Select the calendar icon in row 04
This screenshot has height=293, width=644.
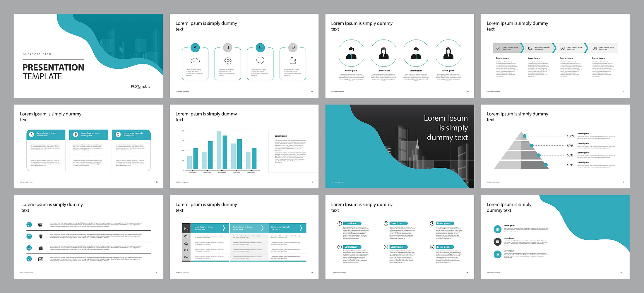pyautogui.click(x=41, y=259)
